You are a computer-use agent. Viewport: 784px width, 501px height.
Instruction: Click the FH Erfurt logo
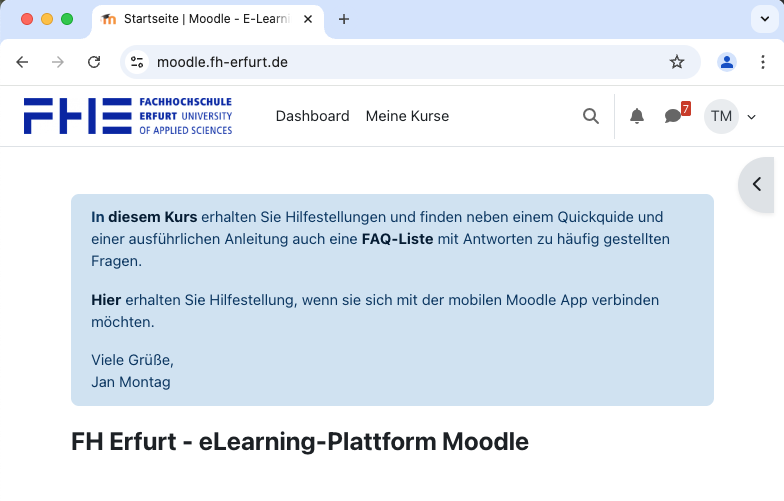128,116
